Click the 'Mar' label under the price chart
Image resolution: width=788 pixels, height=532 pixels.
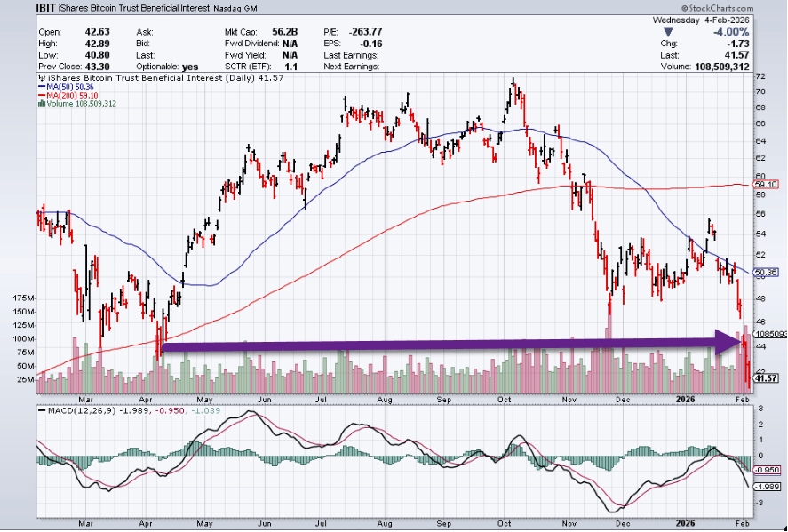pyautogui.click(x=85, y=400)
